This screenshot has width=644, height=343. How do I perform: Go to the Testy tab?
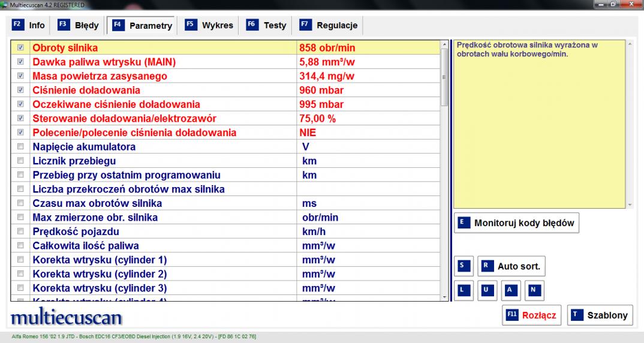(x=267, y=26)
